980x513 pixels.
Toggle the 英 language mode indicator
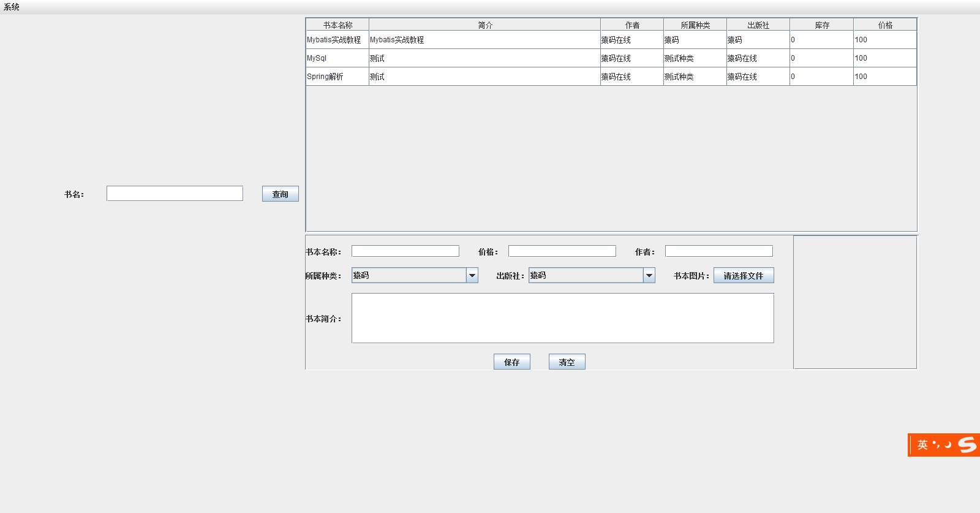pyautogui.click(x=922, y=445)
